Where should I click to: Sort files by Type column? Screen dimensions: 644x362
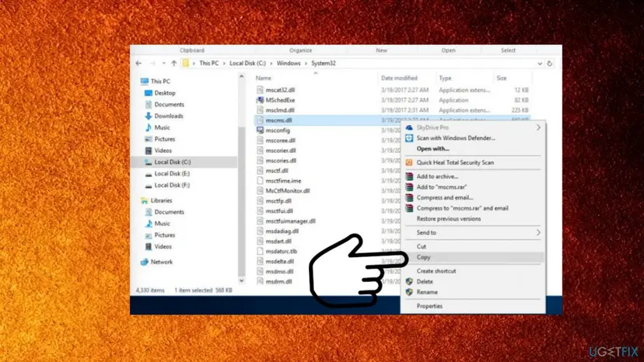pos(445,78)
